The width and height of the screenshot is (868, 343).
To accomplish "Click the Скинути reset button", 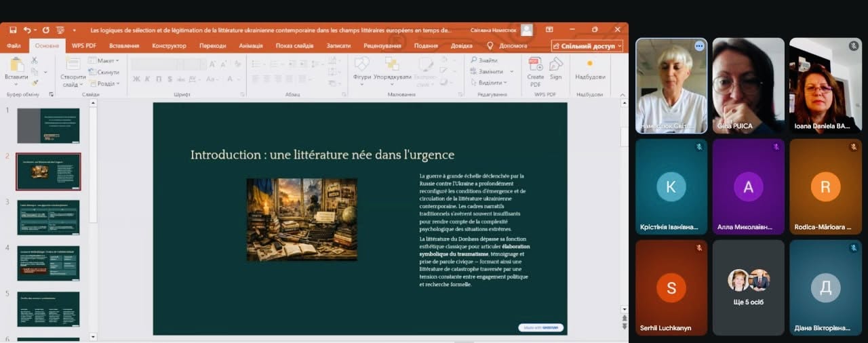I will 102,72.
